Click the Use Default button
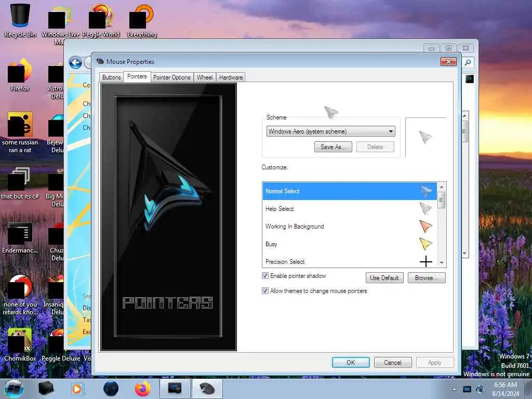This screenshot has width=532, height=399. point(384,277)
